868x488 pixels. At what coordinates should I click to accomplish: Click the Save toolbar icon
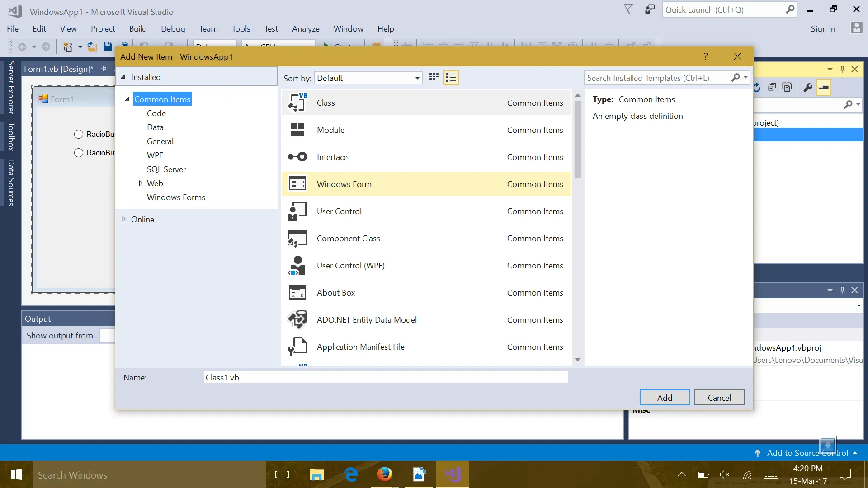107,46
